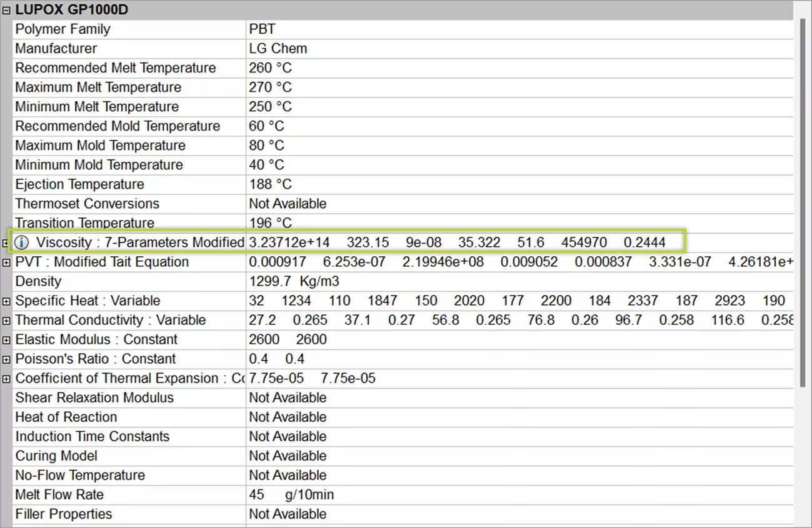Select the No-Flow Temperature label
812x528 pixels.
click(79, 475)
